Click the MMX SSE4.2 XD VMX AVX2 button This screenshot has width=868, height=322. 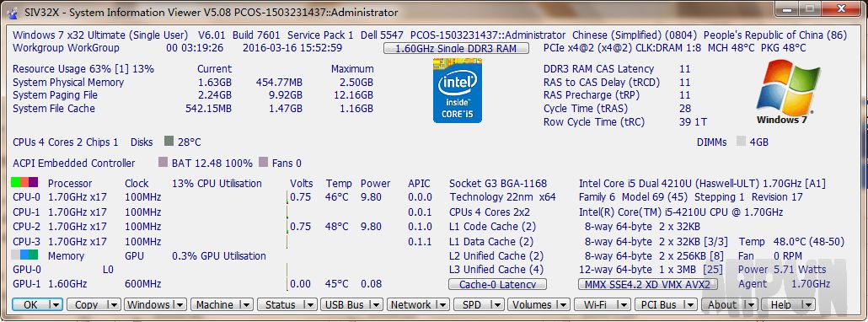point(648,284)
